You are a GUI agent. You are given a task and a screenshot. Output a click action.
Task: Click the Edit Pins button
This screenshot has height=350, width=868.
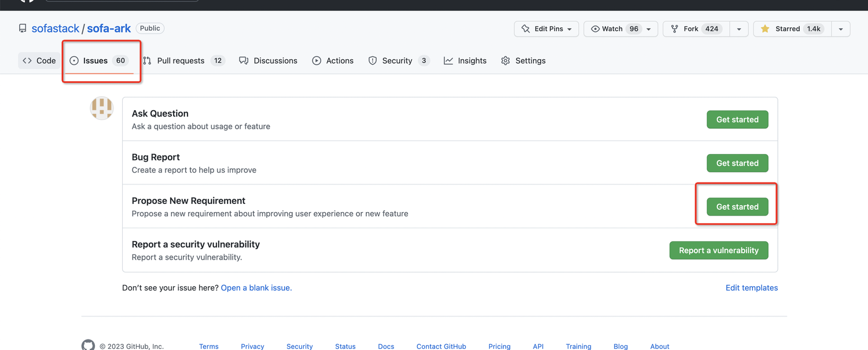tap(546, 28)
